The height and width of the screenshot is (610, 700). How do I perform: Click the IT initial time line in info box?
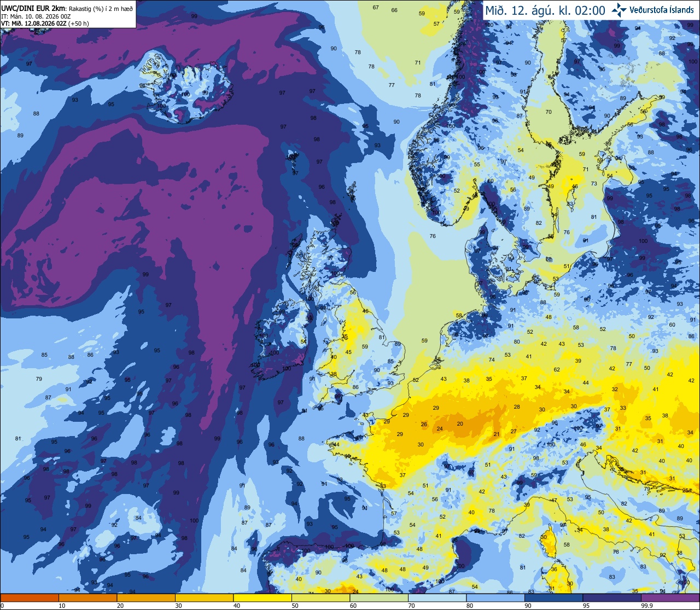click(36, 17)
